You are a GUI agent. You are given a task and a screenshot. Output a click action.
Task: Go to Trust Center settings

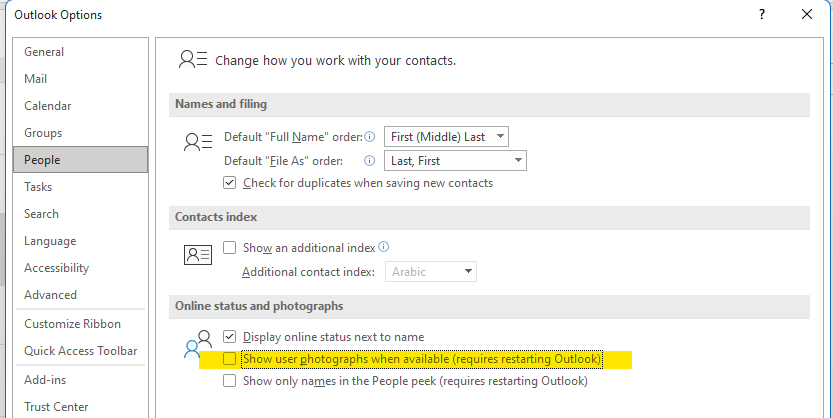pos(56,407)
